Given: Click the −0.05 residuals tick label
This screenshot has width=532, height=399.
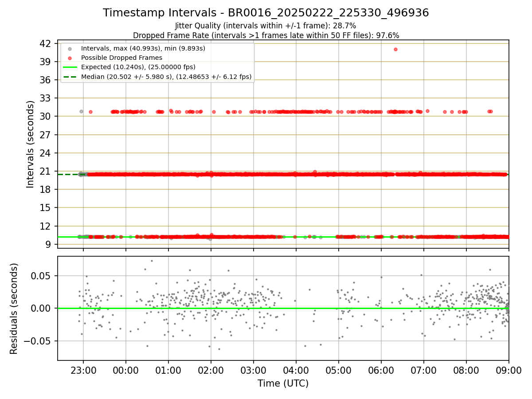Looking at the screenshot, I should click(x=38, y=341).
